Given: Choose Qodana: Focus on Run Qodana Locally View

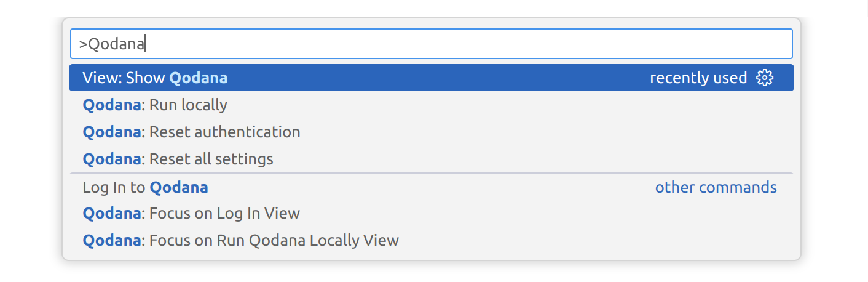Looking at the screenshot, I should (x=240, y=240).
